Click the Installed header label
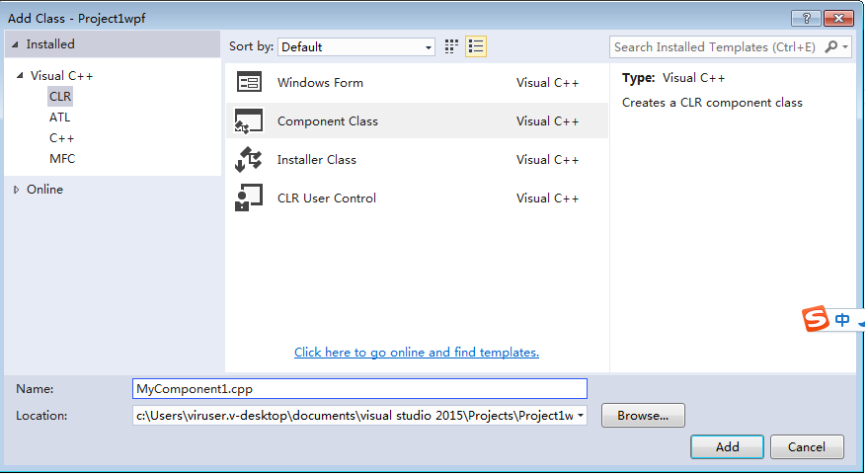Screen dimensions: 868x476 [50, 44]
